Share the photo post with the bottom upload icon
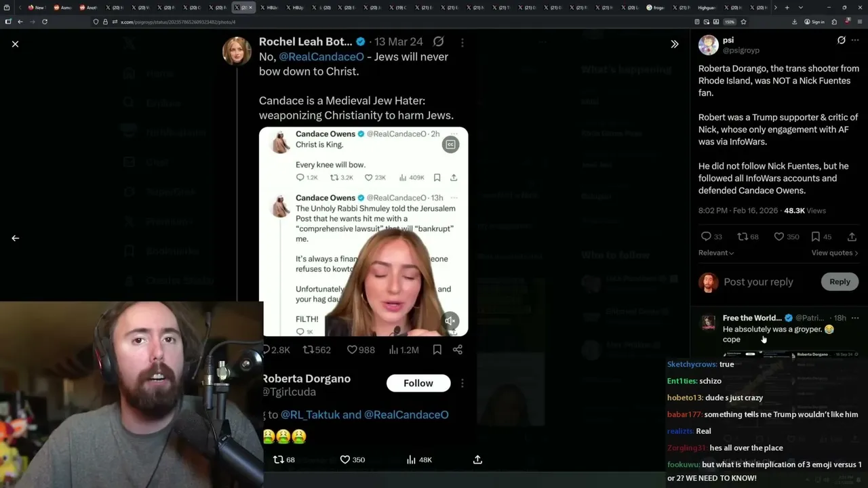The width and height of the screenshot is (868, 488). [x=477, y=460]
